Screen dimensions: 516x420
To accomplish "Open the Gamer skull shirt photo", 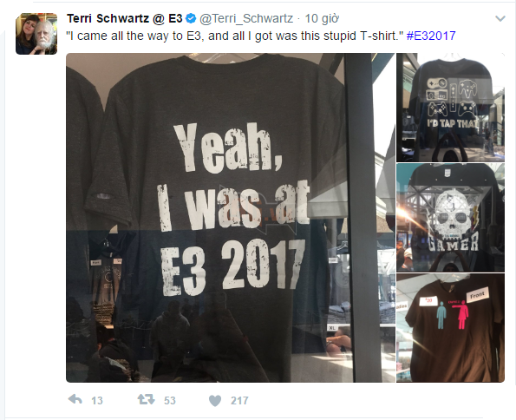I will coord(450,218).
